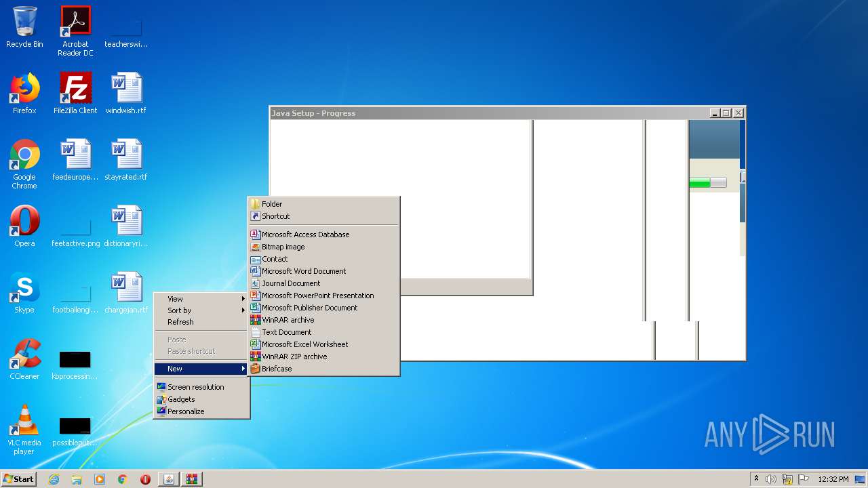Create new Microsoft Word Document
This screenshot has height=488, width=868.
click(x=323, y=271)
